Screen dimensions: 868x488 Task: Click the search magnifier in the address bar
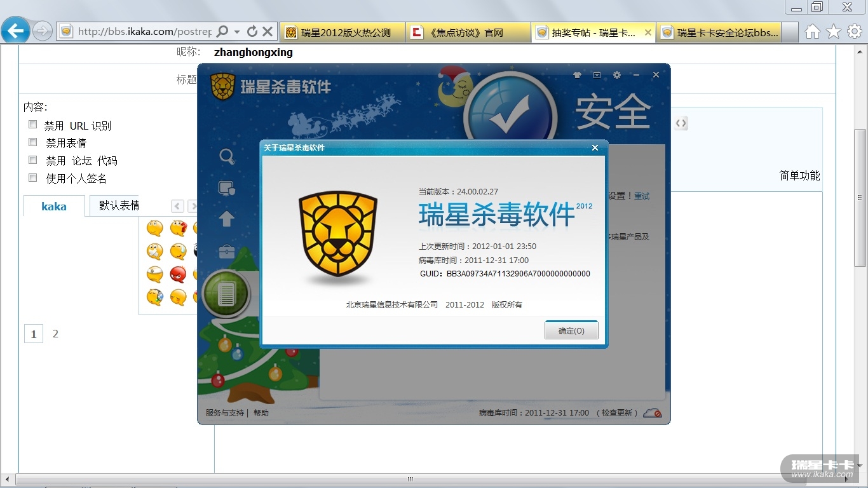click(222, 31)
